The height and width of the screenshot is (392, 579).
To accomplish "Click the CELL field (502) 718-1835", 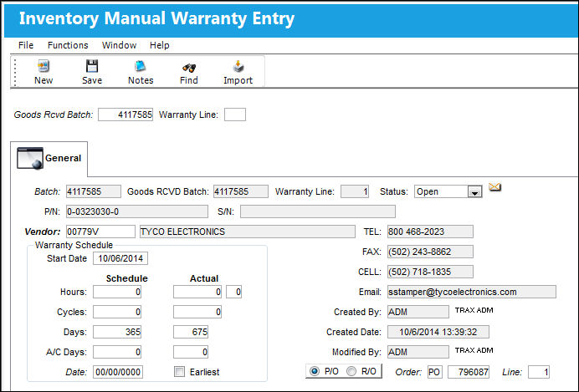I will (x=430, y=272).
